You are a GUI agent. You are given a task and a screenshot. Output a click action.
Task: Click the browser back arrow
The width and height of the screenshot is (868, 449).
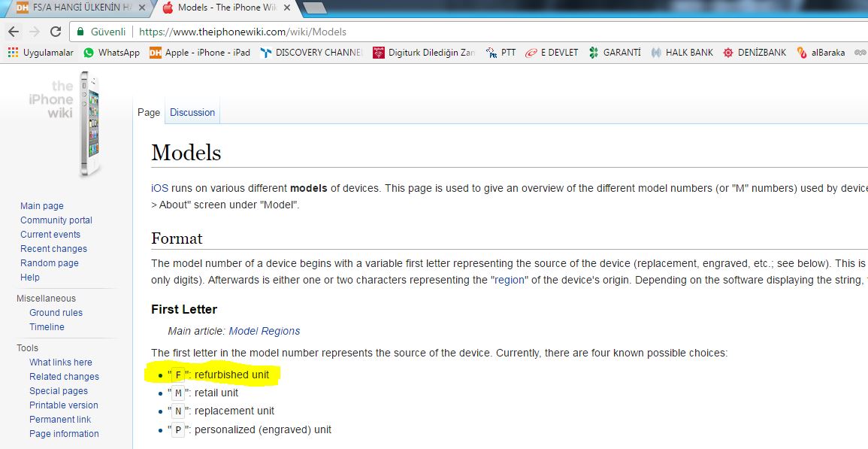(x=14, y=32)
